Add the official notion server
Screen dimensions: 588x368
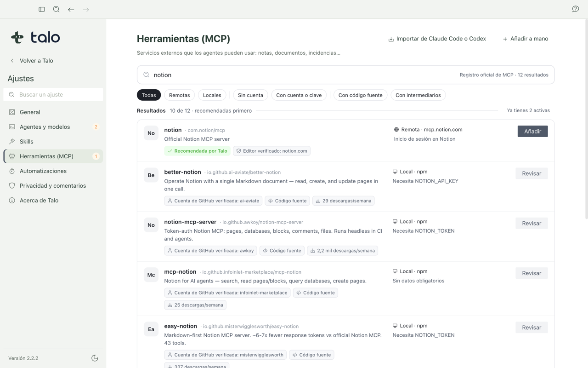[532, 132]
